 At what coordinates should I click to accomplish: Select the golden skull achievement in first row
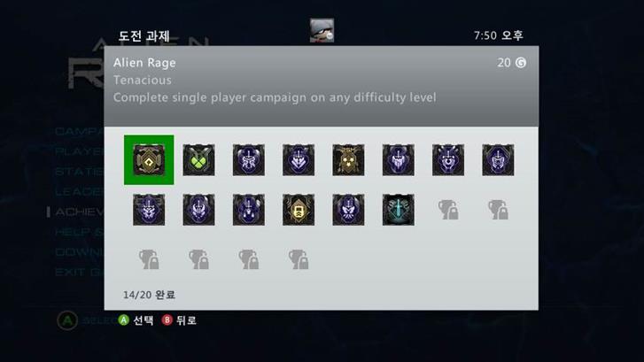pyautogui.click(x=348, y=160)
